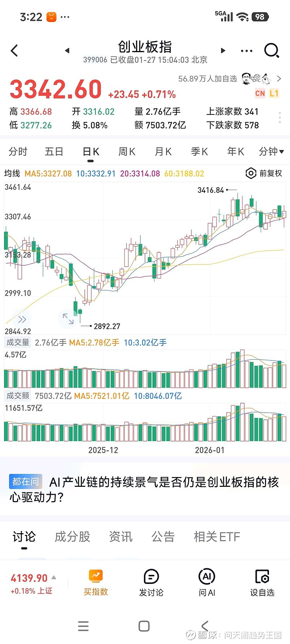
Task: Tap the double-chevron chart scroll icon
Action: 22,319
